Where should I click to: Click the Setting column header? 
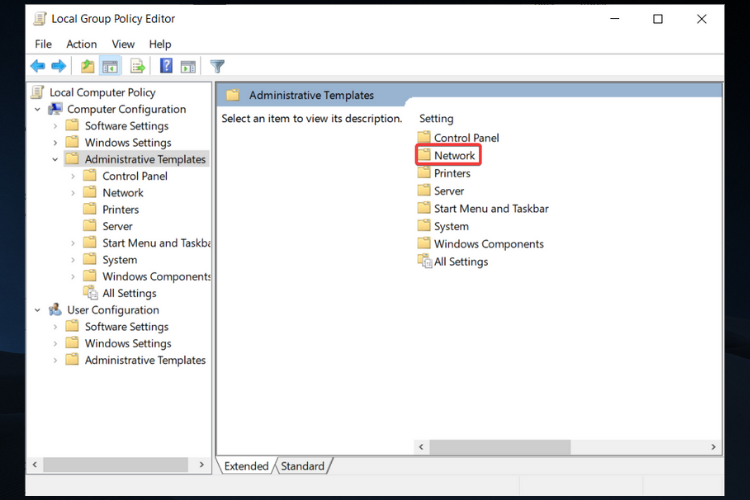pos(436,118)
